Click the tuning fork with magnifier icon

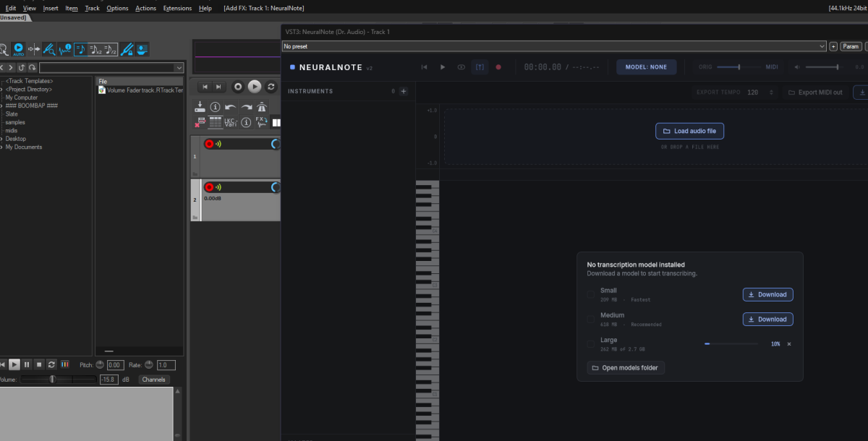tap(48, 49)
